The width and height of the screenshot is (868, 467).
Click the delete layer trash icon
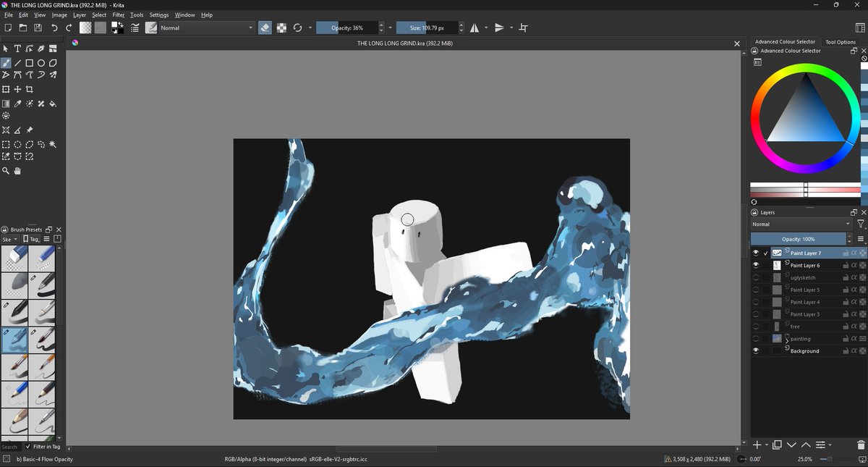pos(861,445)
